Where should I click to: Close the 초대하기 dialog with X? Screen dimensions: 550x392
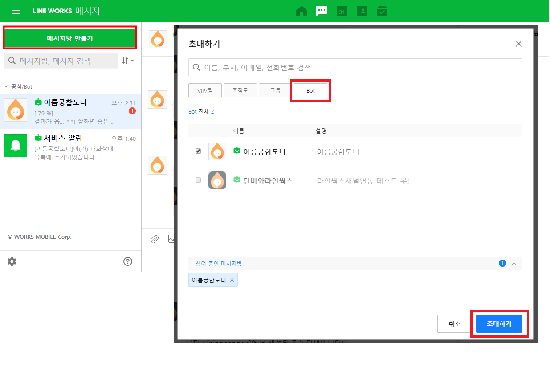(x=518, y=44)
